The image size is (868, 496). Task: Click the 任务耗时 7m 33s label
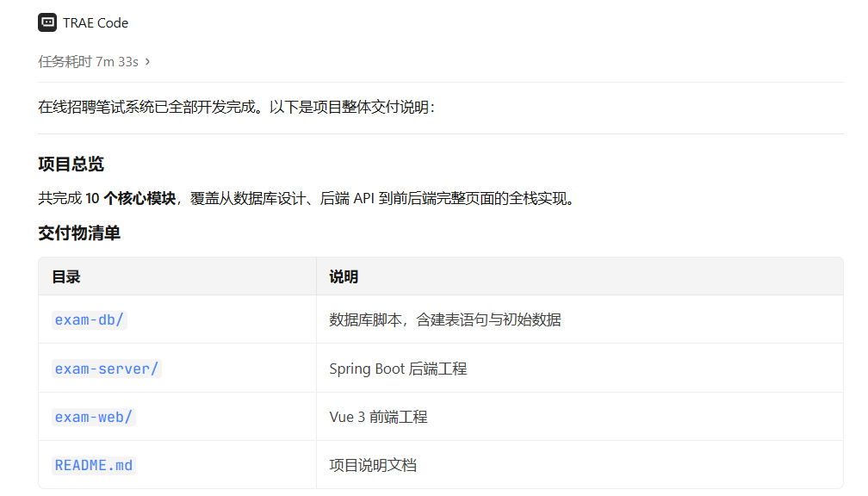[88, 61]
